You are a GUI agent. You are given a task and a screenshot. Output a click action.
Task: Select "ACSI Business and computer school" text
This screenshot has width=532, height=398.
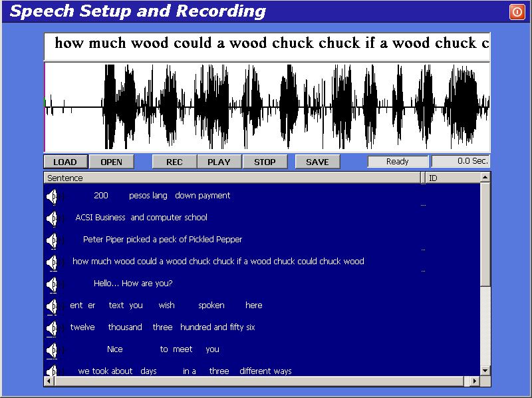(x=141, y=218)
